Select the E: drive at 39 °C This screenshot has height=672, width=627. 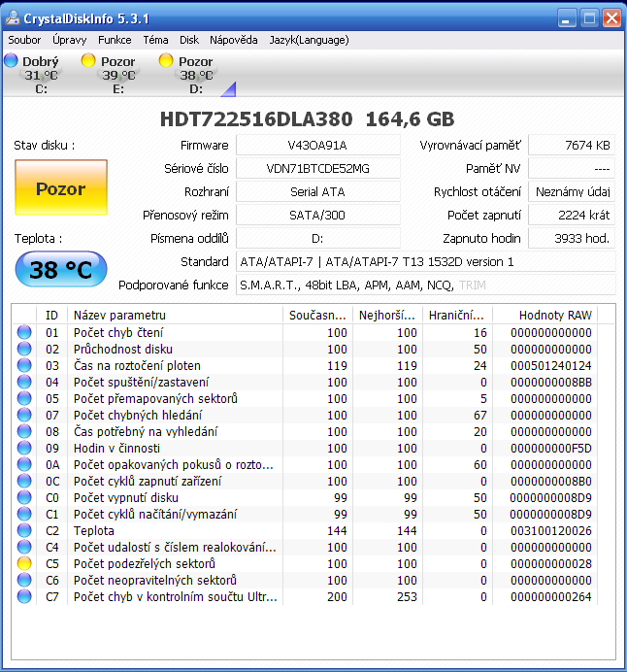(110, 74)
